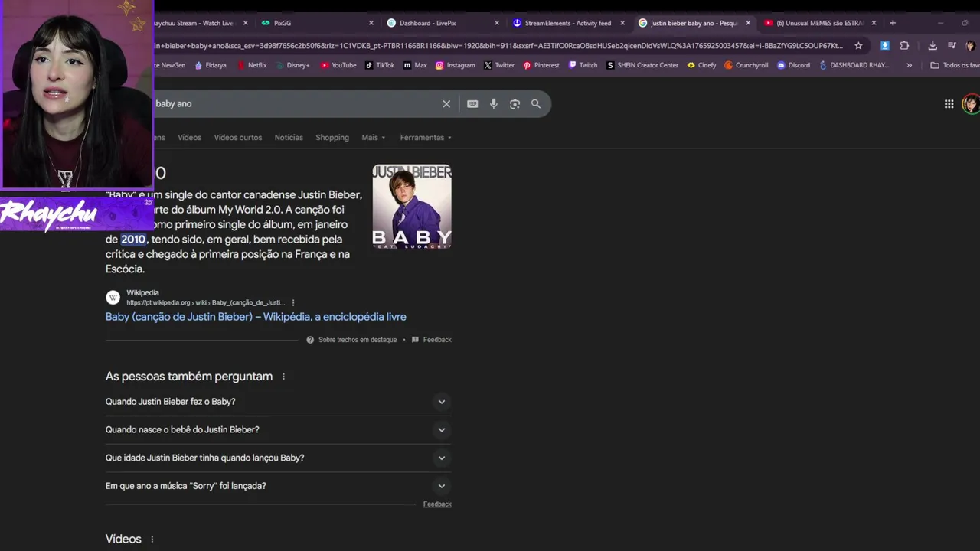Open a new browser tab
The height and width of the screenshot is (551, 980).
pyautogui.click(x=893, y=23)
